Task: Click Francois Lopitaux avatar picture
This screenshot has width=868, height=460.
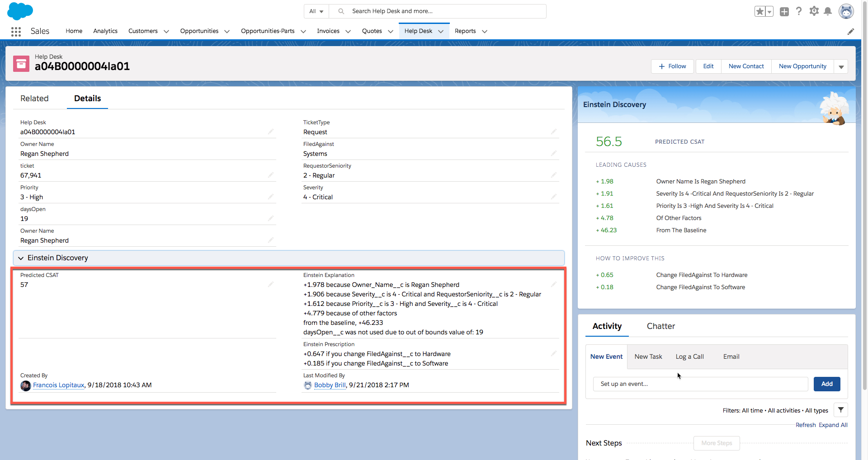Action: tap(26, 385)
